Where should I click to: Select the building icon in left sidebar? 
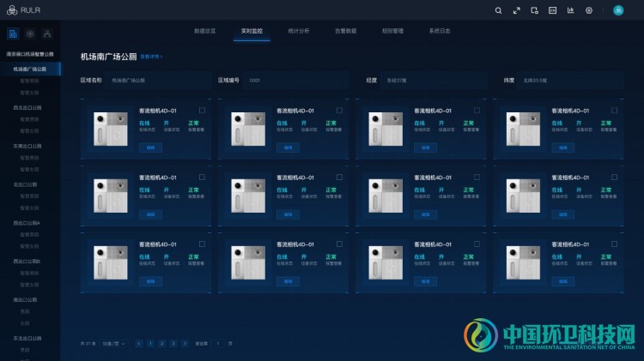(13, 34)
